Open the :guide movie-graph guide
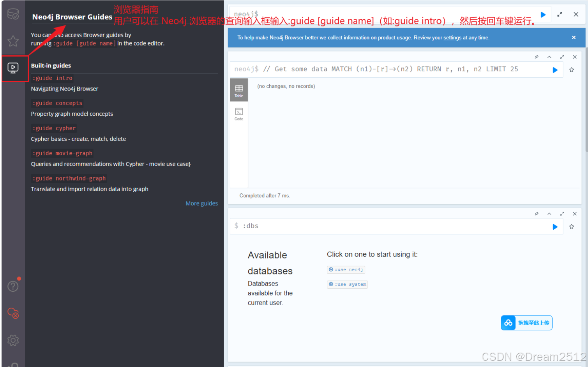Viewport: 588px width, 367px height. (x=62, y=153)
